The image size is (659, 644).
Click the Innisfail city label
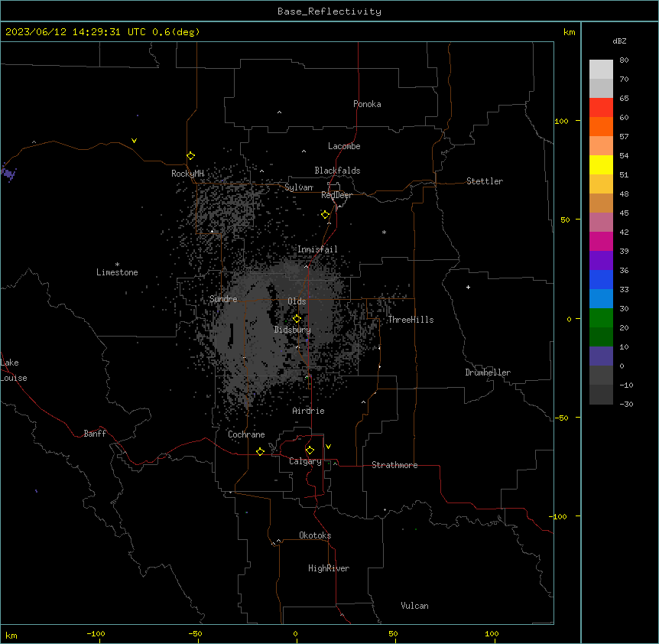click(x=317, y=249)
